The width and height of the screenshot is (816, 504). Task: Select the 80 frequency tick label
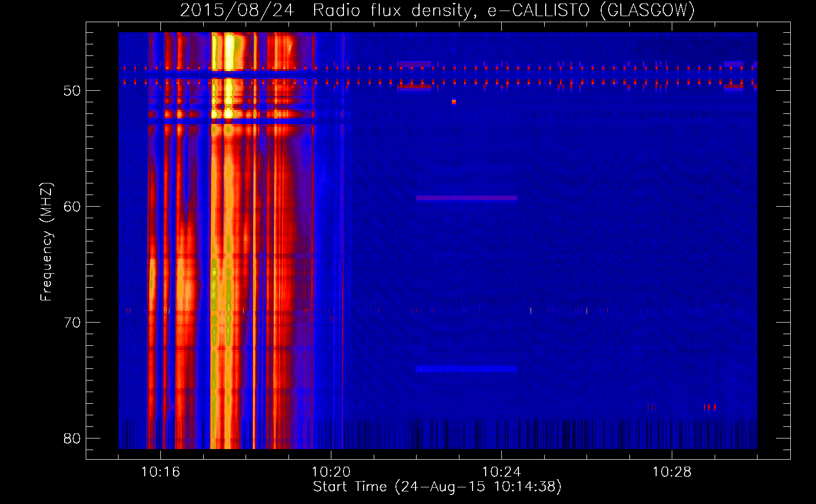coord(72,438)
